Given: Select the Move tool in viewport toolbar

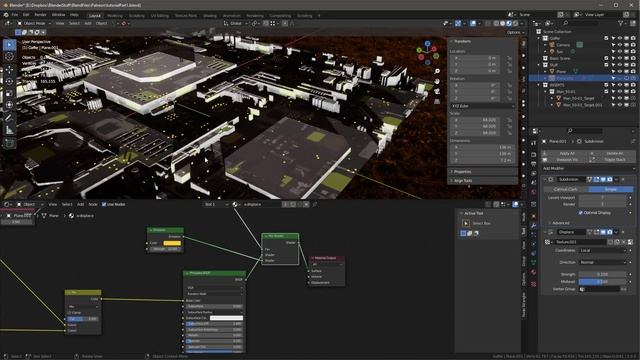Looking at the screenshot, I should tap(9, 69).
